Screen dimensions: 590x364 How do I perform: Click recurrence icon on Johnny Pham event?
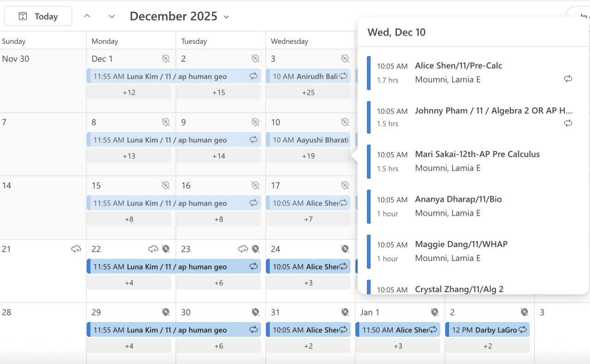568,123
